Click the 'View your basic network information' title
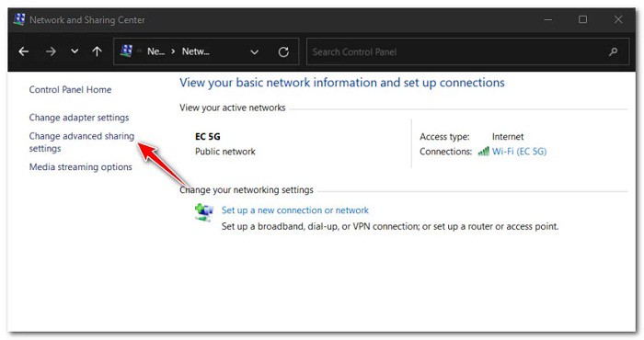644x340 pixels. (341, 83)
